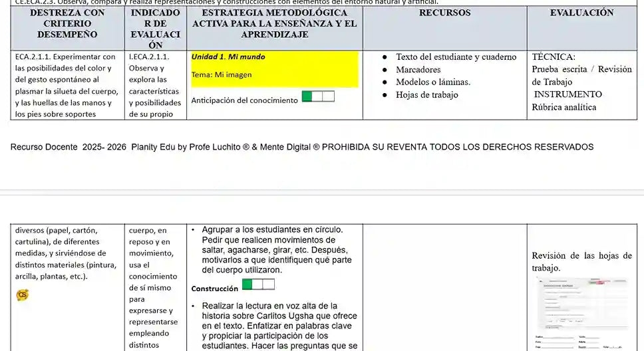Click the RECURSOS column header
This screenshot has height=351, width=644.
pyautogui.click(x=444, y=13)
